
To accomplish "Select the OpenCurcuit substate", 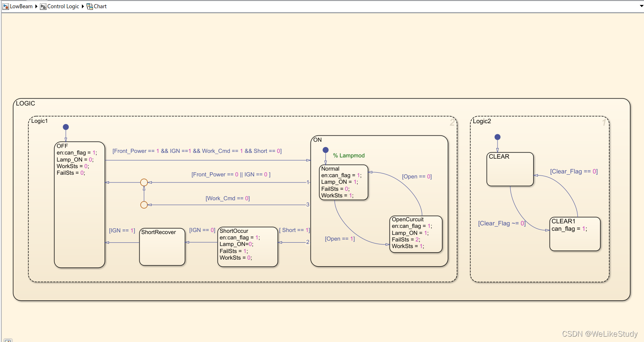I will click(x=416, y=234).
